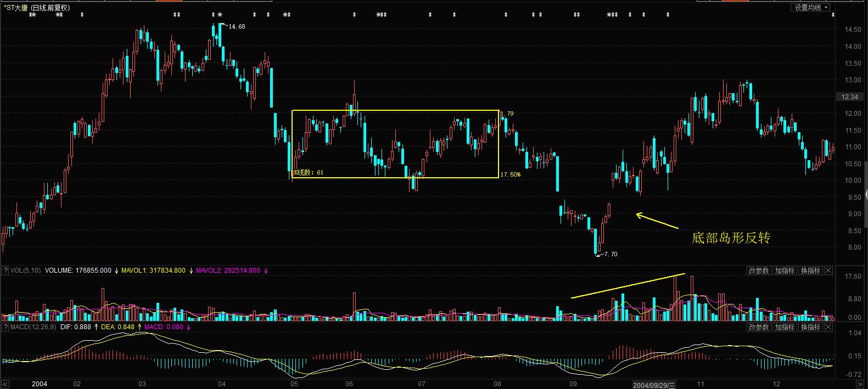
Task: Click 换指标 in the MACD panel
Action: click(x=810, y=327)
